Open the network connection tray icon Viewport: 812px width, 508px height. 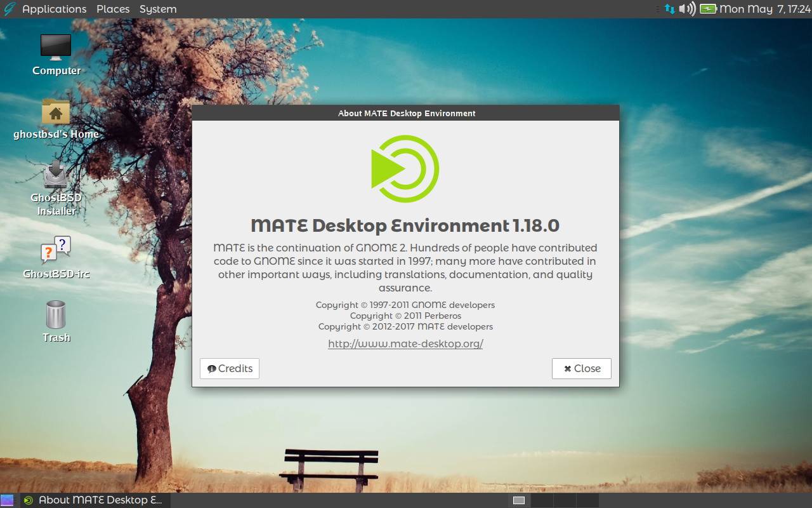click(x=670, y=9)
